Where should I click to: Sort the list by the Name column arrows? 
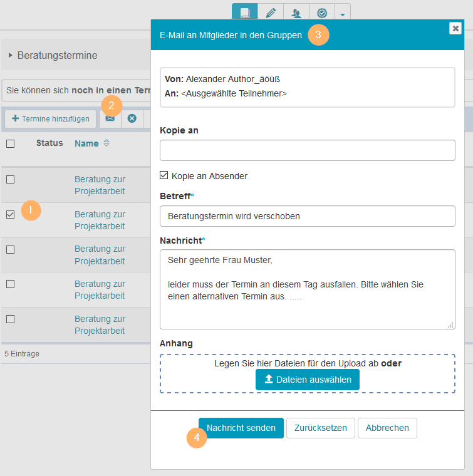pos(107,143)
